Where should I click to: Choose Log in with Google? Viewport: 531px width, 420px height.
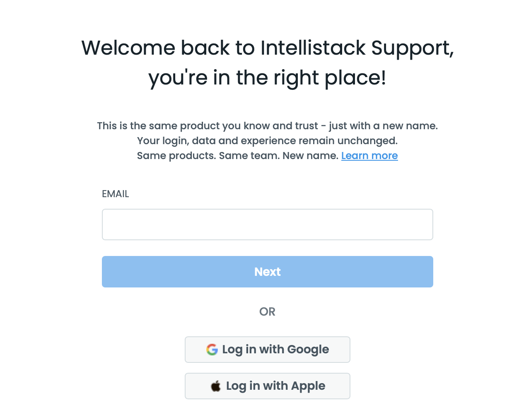pyautogui.click(x=267, y=350)
